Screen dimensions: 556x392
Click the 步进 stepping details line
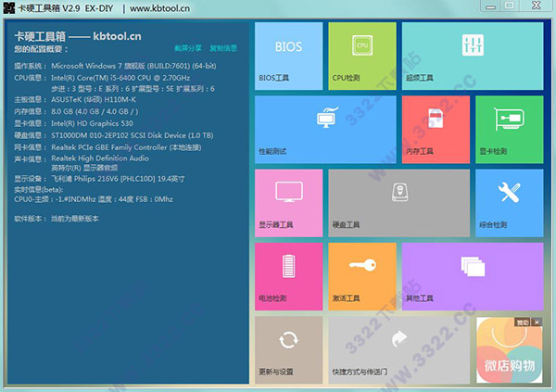(x=133, y=89)
